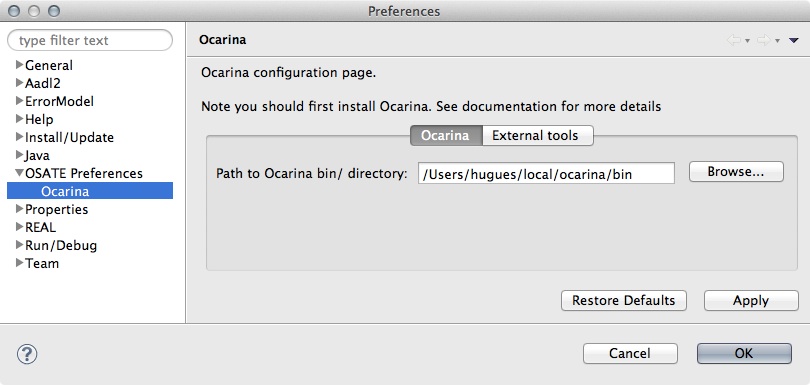Expand the Install/Update tree node
810x385 pixels.
20,137
